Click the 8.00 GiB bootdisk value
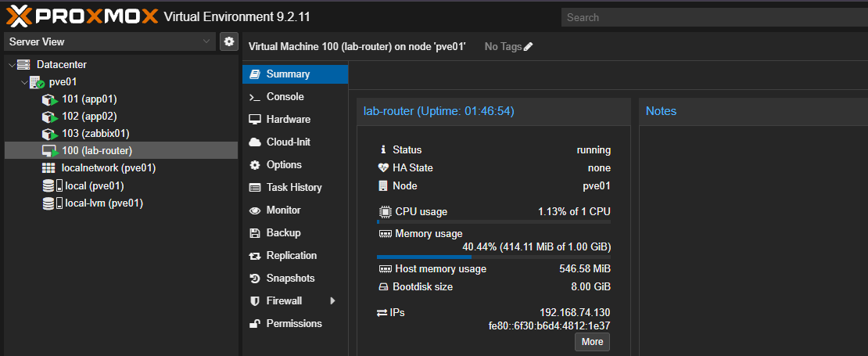868x356 pixels. [592, 287]
